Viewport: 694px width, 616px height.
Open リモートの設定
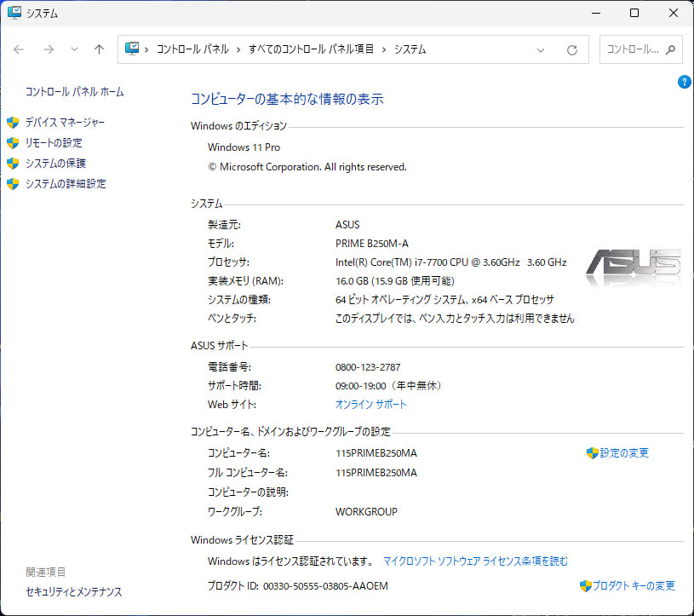click(54, 142)
